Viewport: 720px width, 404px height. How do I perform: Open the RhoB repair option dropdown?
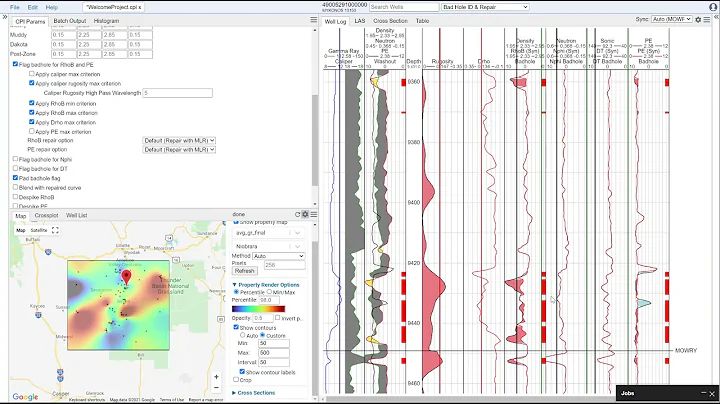click(179, 140)
